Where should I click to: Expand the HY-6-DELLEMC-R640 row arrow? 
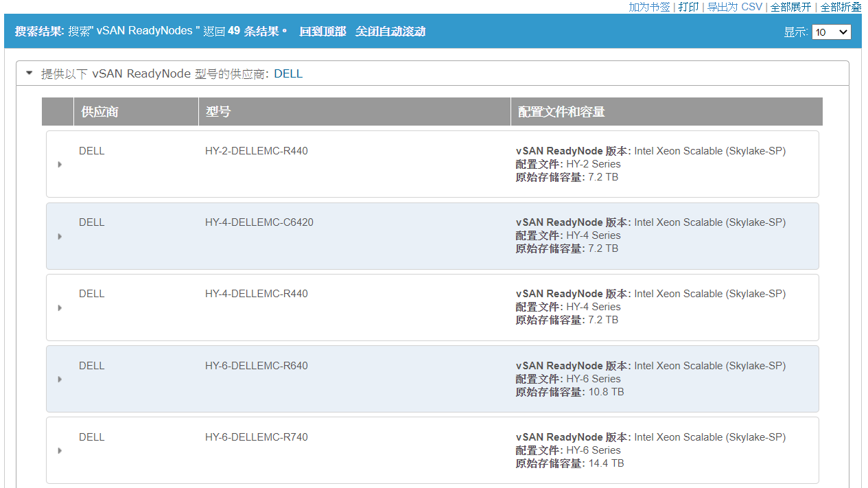(60, 379)
